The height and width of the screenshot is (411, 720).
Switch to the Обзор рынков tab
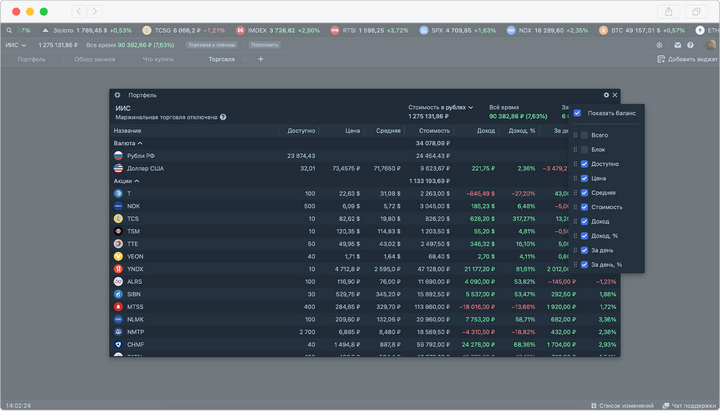click(96, 59)
